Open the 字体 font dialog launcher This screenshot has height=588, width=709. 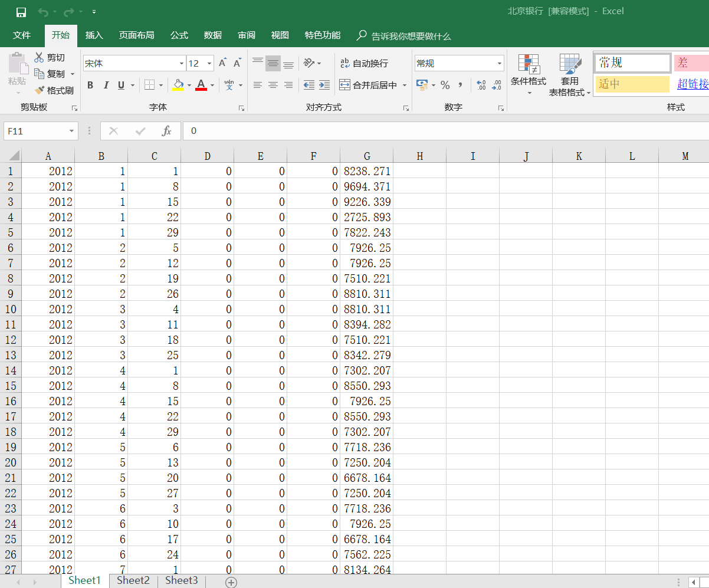click(241, 108)
